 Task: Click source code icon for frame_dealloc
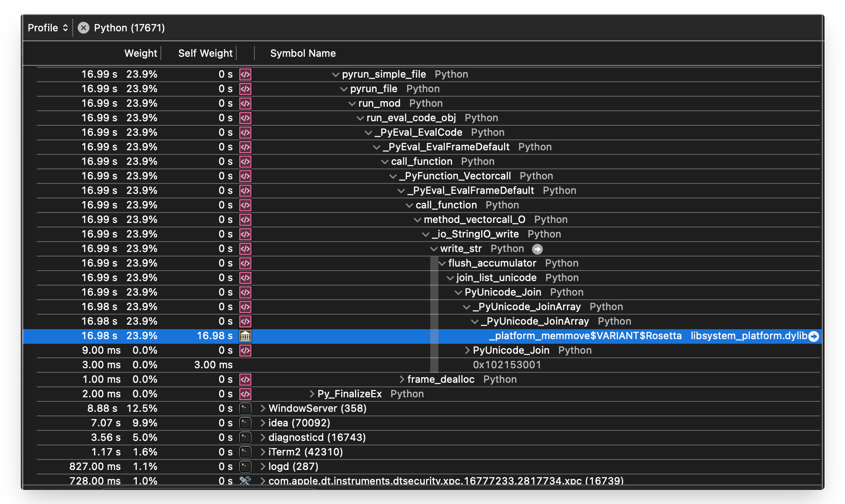coord(245,380)
